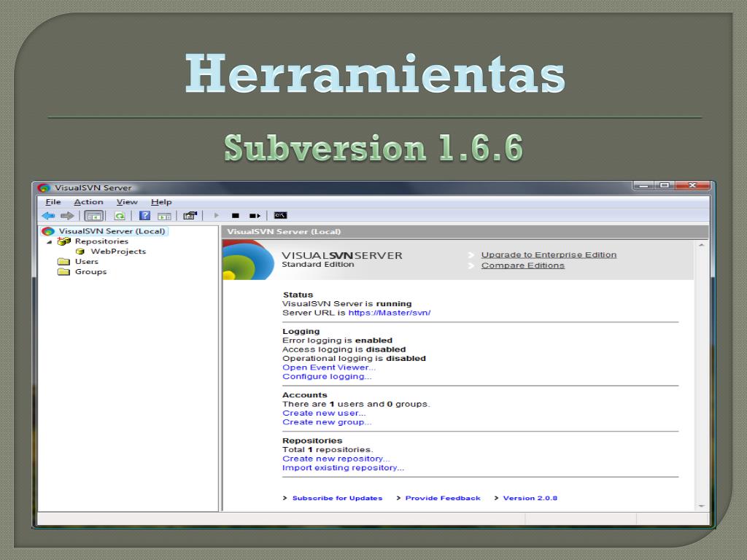Viewport: 747px width, 560px height.
Task: Open the command prompt toolbar icon
Action: point(281,215)
